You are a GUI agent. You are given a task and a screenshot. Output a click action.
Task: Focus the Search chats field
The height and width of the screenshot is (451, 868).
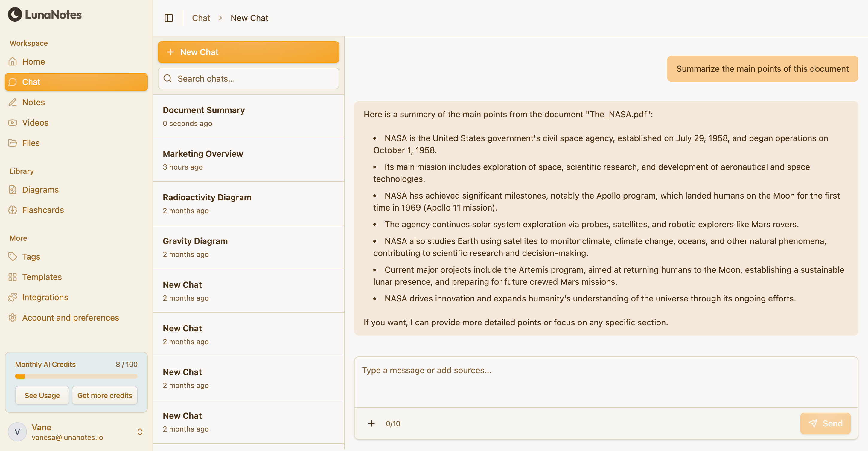248,78
